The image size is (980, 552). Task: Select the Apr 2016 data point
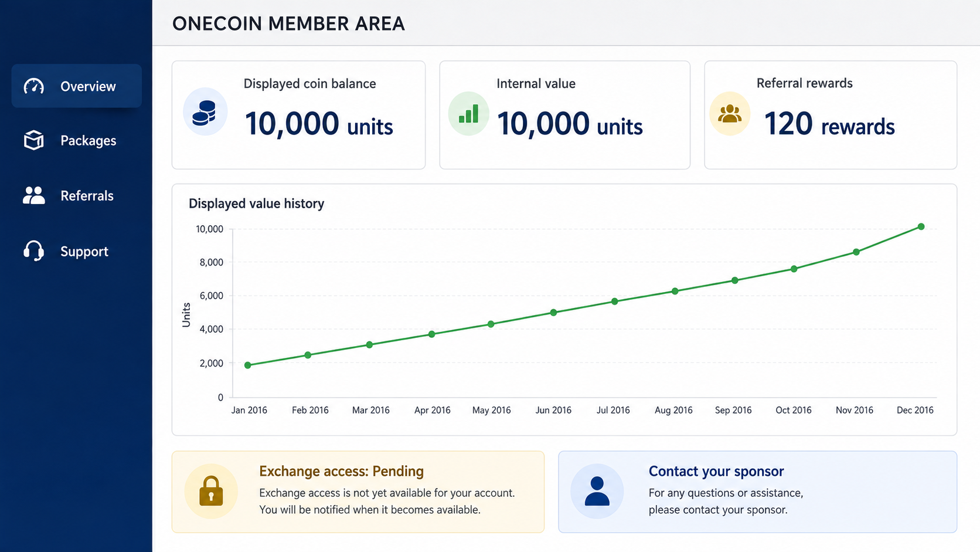point(432,334)
